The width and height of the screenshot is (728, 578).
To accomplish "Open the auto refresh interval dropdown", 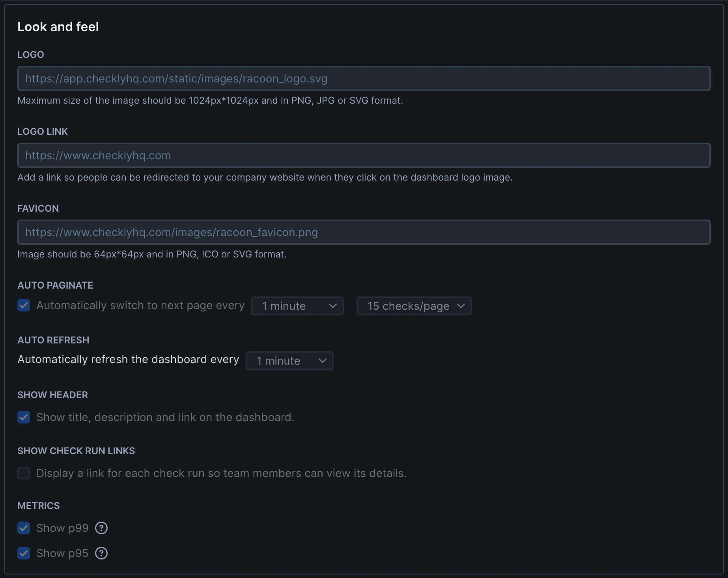I will pyautogui.click(x=289, y=360).
